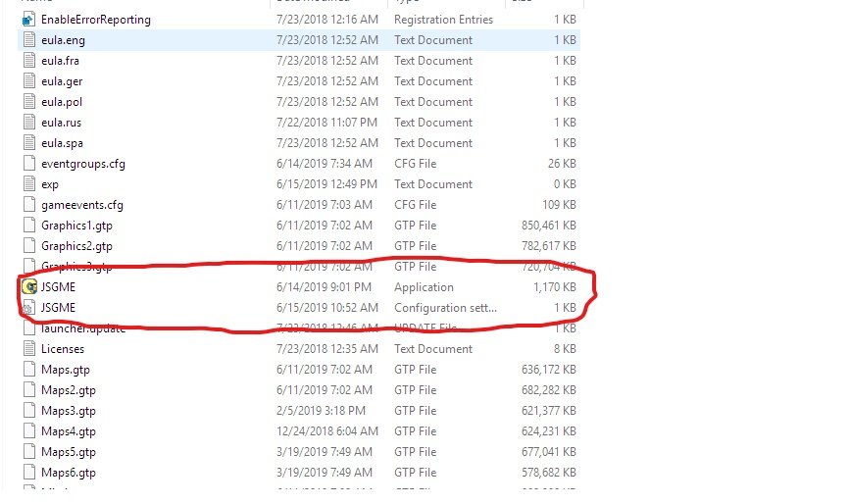
Task: Select the Maps6.gtp file icon
Action: coord(28,473)
